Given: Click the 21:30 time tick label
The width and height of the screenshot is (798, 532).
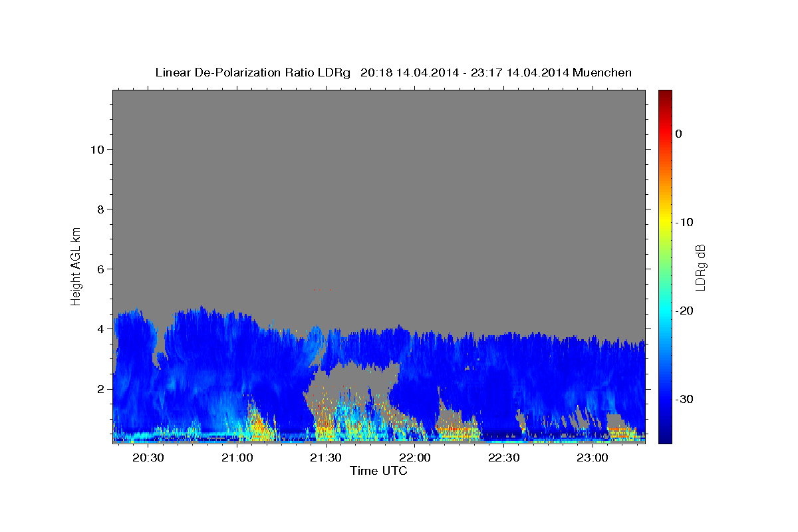Looking at the screenshot, I should (326, 458).
